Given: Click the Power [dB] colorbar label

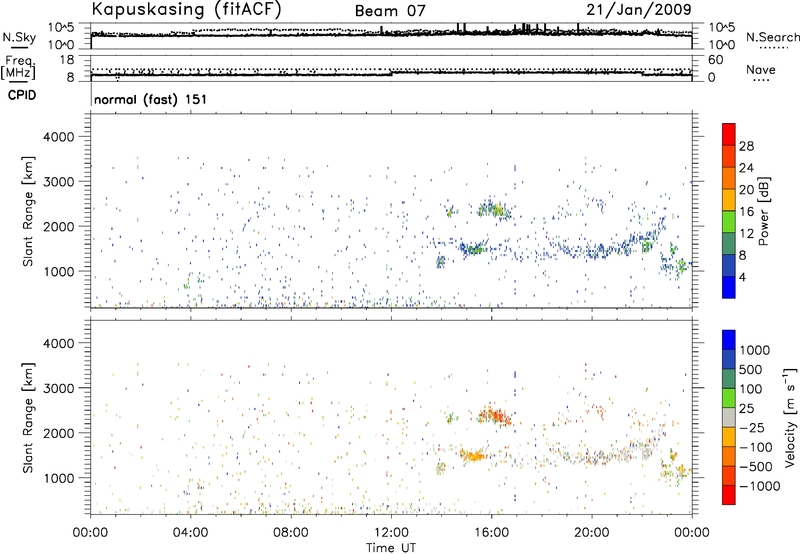Looking at the screenshot, I should tap(763, 211).
